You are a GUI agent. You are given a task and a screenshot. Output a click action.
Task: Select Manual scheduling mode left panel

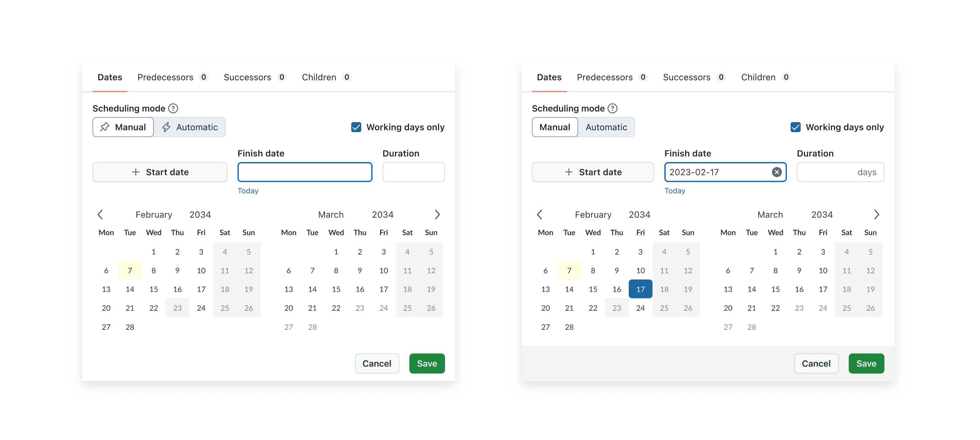click(x=123, y=127)
